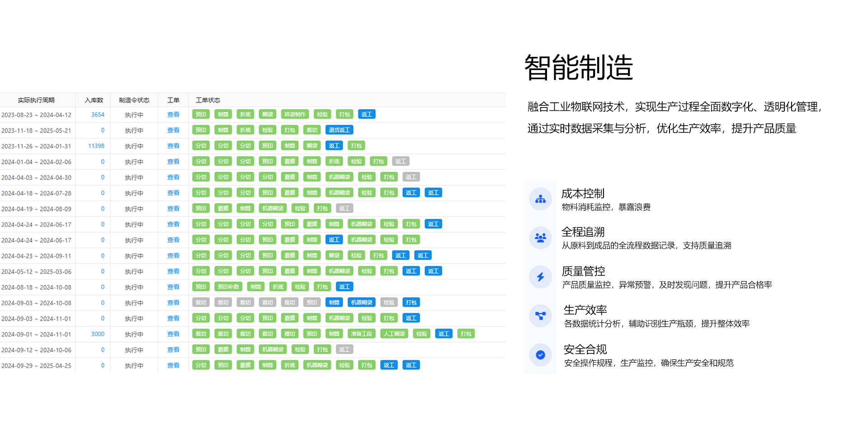Click the 制造令状态 column header
This screenshot has height=443, width=868.
coord(134,100)
